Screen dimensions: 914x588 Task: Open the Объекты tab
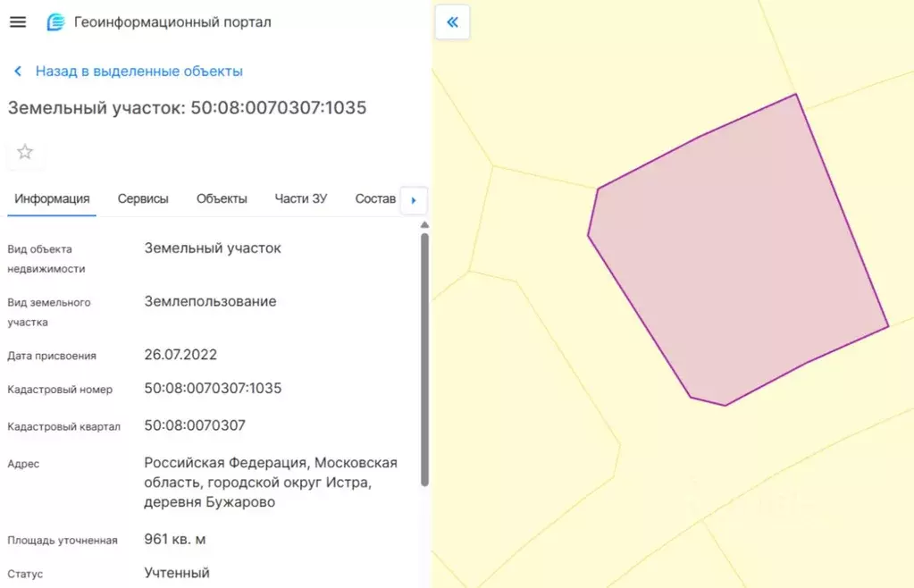tap(221, 198)
